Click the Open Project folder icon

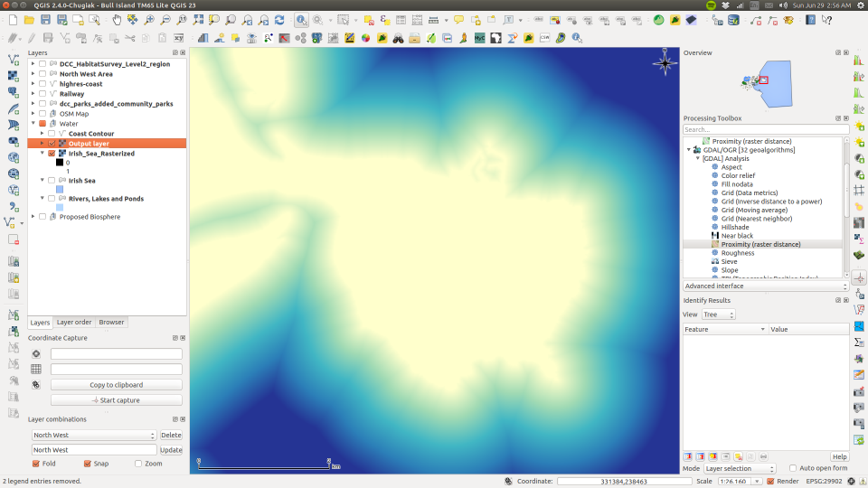point(30,20)
